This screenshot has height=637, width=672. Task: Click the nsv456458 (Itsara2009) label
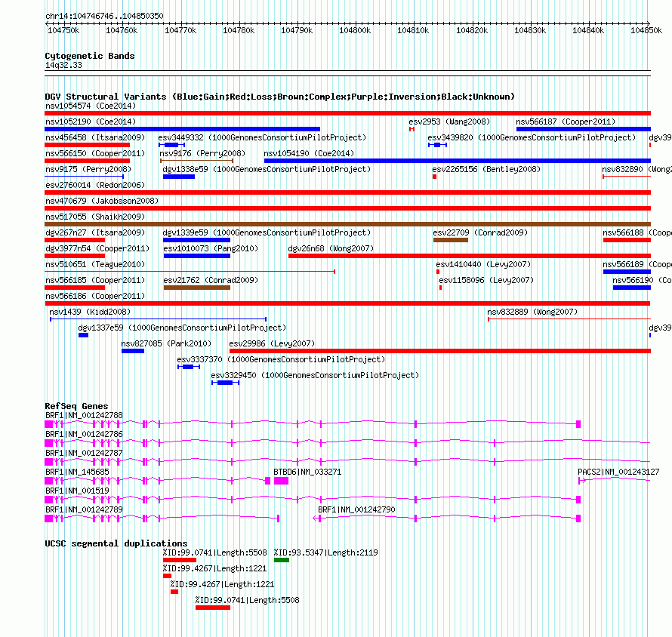tap(95, 137)
